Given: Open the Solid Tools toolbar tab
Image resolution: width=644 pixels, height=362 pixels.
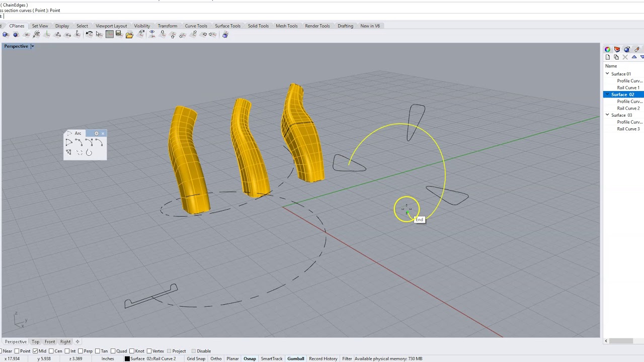Looking at the screenshot, I should [x=258, y=26].
